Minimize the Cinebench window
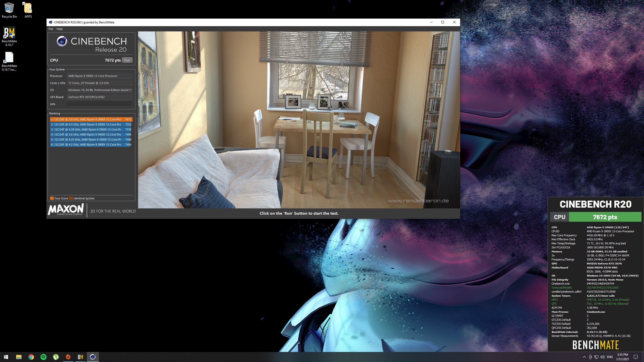Image resolution: width=644 pixels, height=362 pixels. [431, 22]
